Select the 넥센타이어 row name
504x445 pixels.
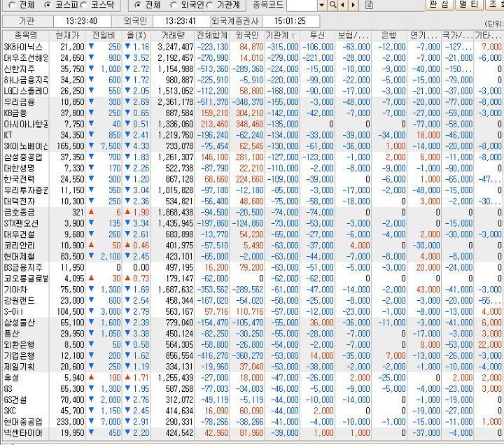[23, 433]
